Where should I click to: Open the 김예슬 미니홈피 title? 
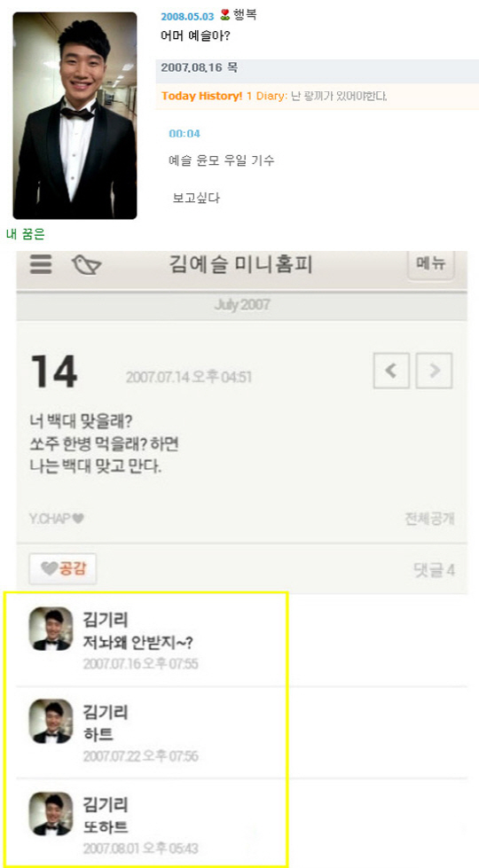pyautogui.click(x=240, y=265)
